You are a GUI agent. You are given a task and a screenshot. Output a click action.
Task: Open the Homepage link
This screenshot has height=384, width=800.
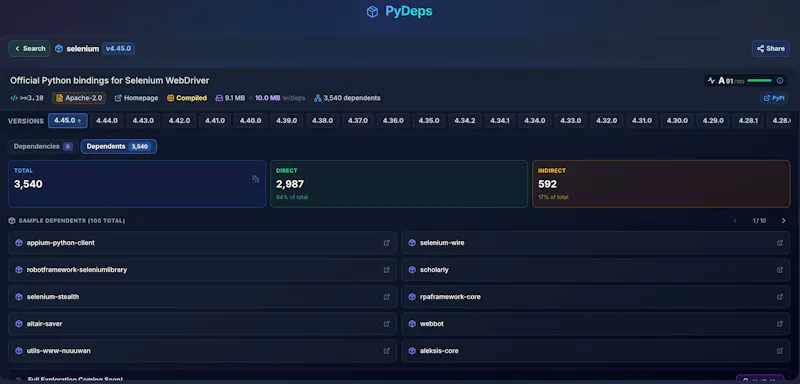click(136, 98)
